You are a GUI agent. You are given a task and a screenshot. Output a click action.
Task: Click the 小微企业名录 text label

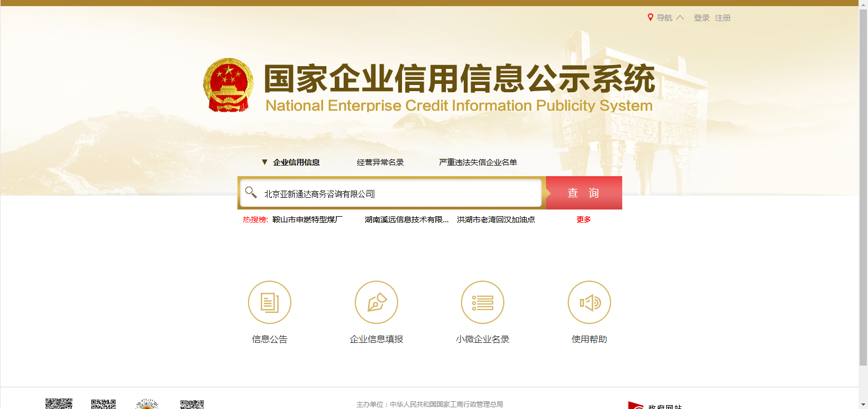483,339
